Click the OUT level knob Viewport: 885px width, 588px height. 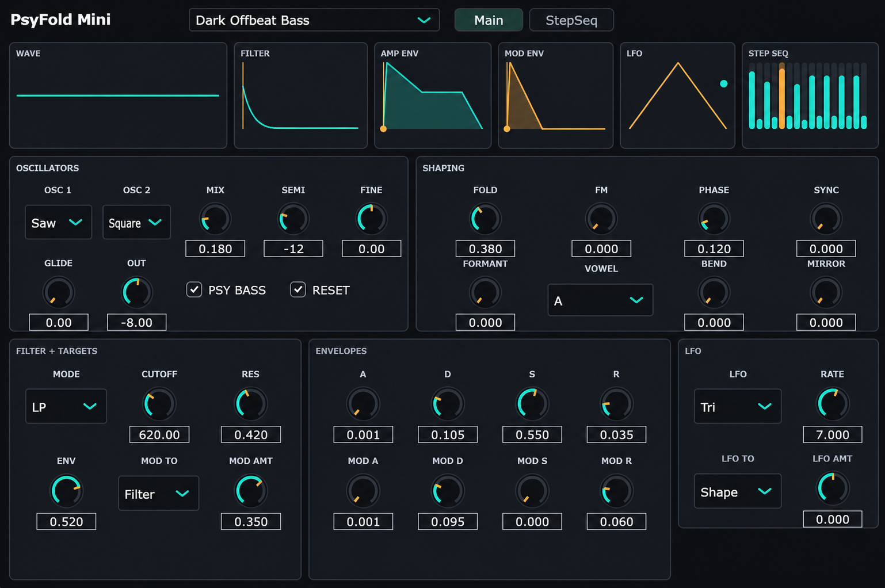tap(137, 292)
